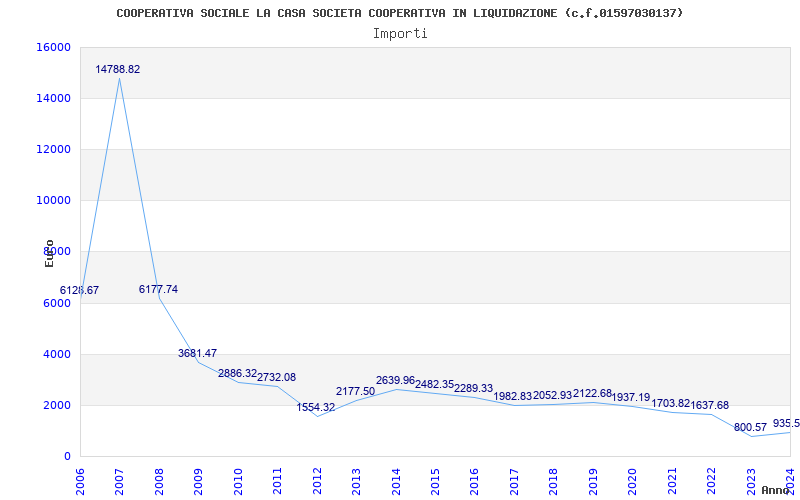Select the 2122.68 data label

pyautogui.click(x=592, y=393)
